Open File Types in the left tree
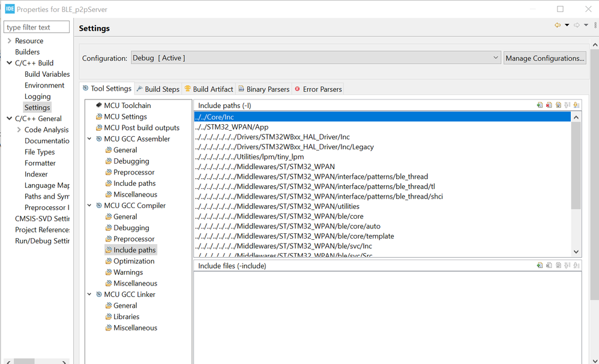This screenshot has height=364, width=599. [40, 152]
